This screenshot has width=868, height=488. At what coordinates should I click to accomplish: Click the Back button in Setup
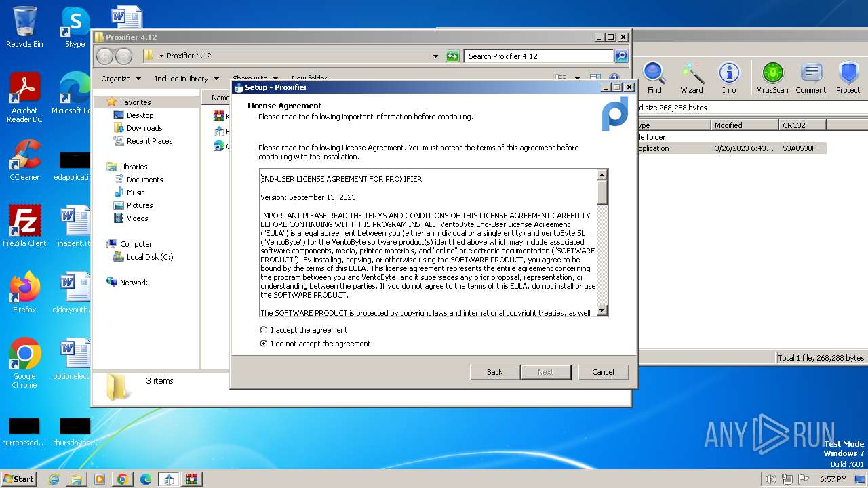click(495, 372)
